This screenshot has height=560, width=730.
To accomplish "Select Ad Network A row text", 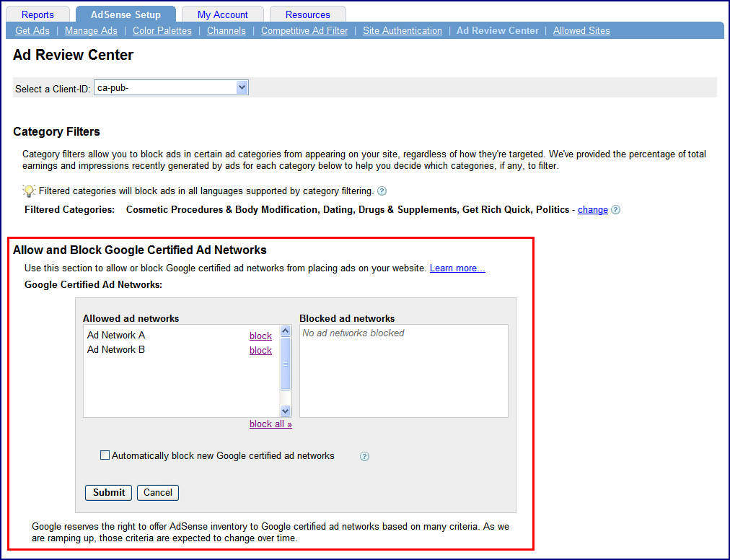I will click(x=116, y=335).
